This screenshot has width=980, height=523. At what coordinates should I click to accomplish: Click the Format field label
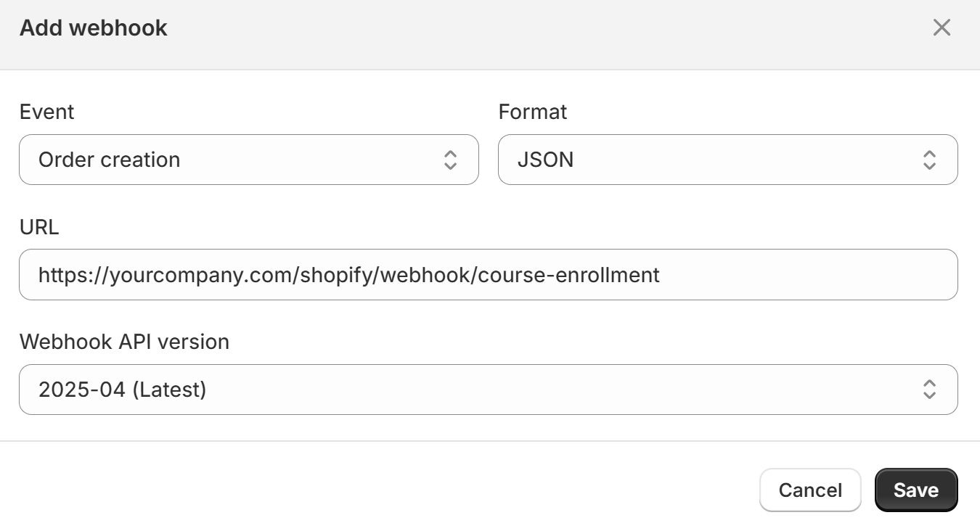point(533,112)
